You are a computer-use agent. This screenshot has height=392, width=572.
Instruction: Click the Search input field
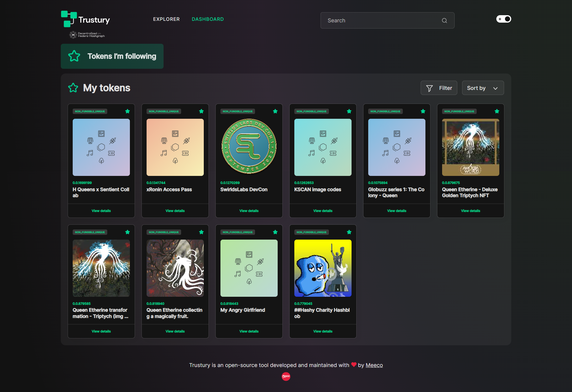tap(387, 21)
